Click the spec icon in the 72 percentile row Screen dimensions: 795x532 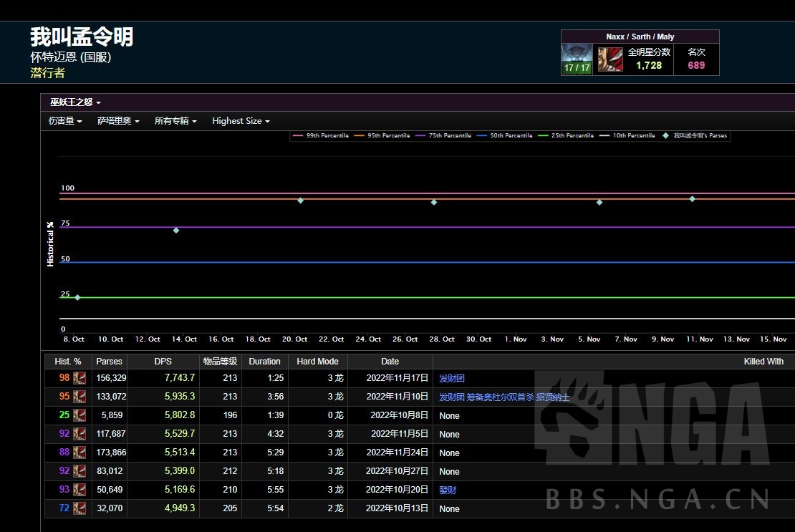click(79, 508)
